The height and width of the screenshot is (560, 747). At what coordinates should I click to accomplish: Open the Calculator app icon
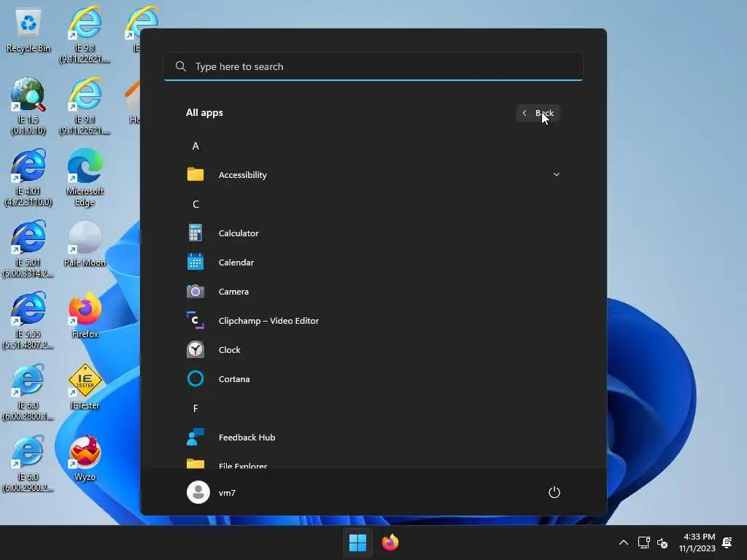196,233
